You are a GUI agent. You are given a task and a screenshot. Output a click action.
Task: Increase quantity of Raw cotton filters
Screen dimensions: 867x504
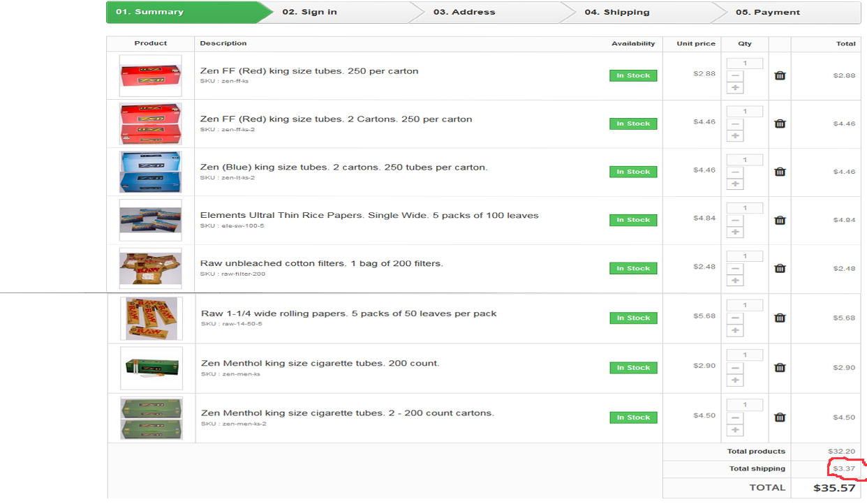tap(735, 281)
